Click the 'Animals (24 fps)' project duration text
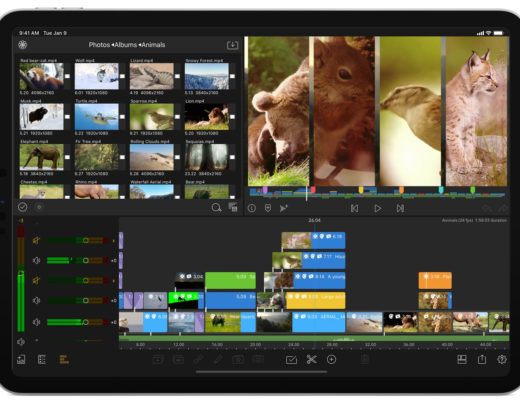Image resolution: width=520 pixels, height=400 pixels. pos(474,220)
